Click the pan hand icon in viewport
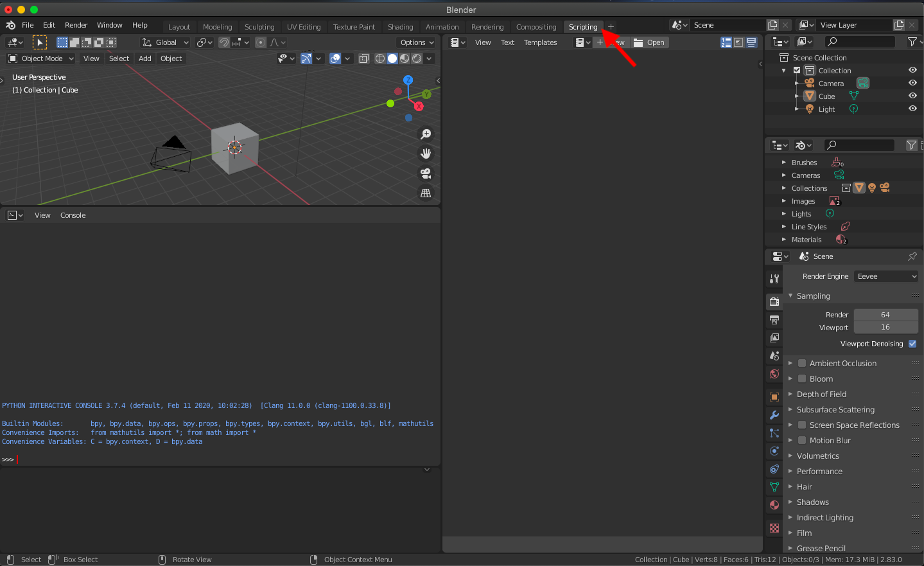Image resolution: width=924 pixels, height=566 pixels. 425,154
